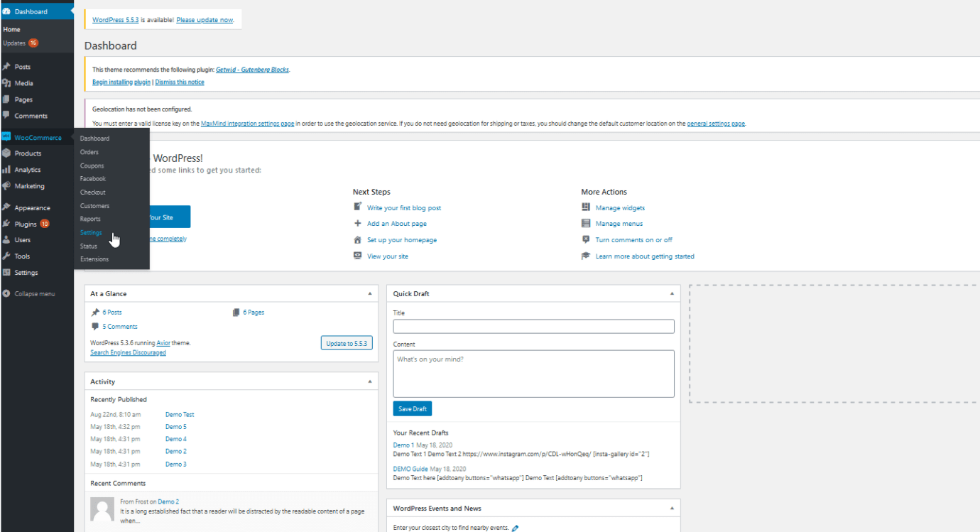
Task: Click the home icon beside homepage link
Action: coord(358,239)
